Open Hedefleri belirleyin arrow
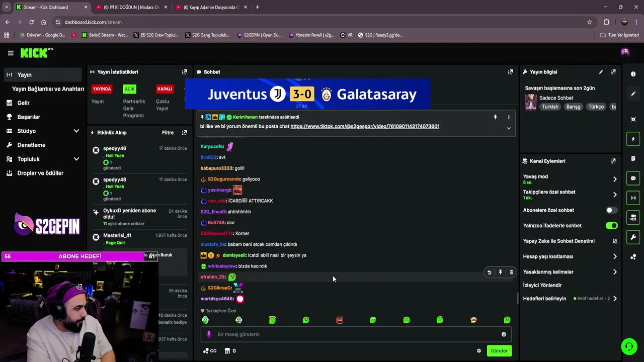The height and width of the screenshot is (362, 644). tap(614, 299)
